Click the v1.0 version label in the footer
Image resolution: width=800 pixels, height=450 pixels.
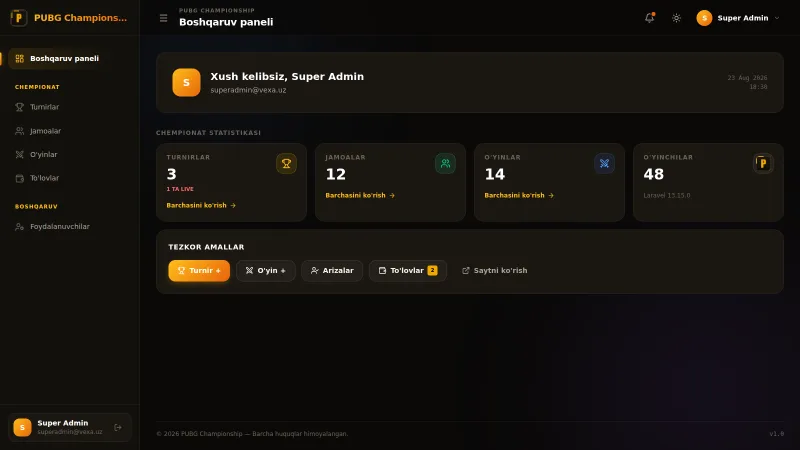click(x=777, y=434)
